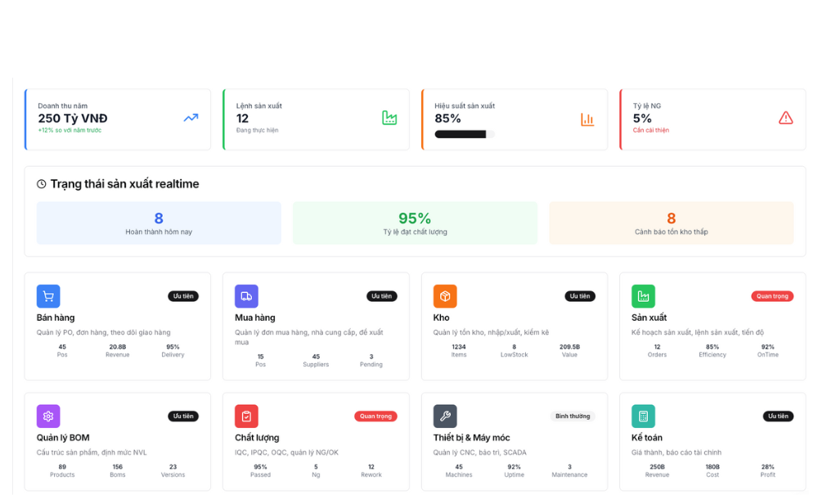Image resolution: width=818 pixels, height=504 pixels.
Task: Click the 92% OnTime stat in Sản xuất
Action: (767, 351)
